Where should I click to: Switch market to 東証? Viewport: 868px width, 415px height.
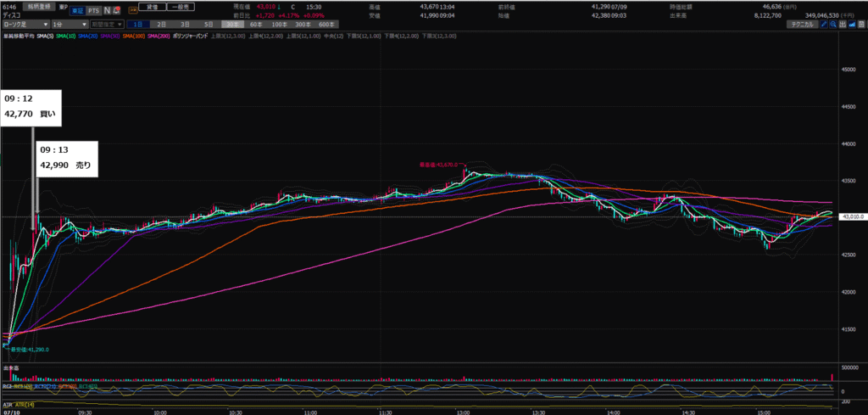[x=76, y=10]
